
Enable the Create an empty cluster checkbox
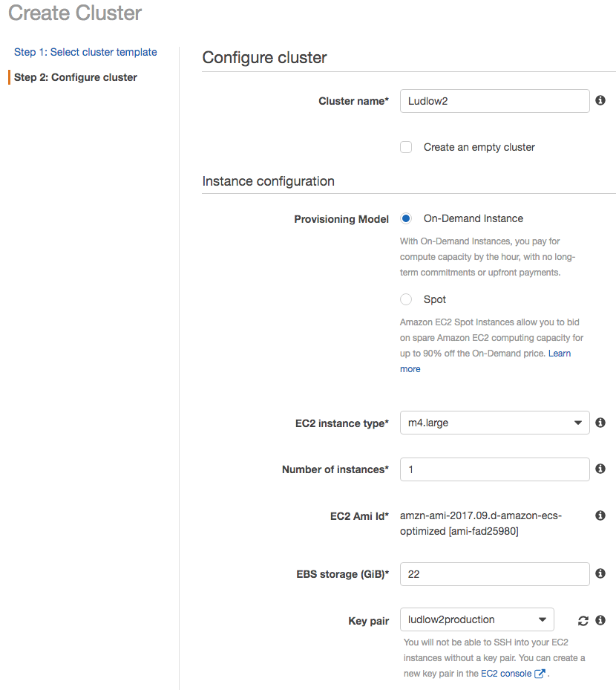[x=406, y=146]
